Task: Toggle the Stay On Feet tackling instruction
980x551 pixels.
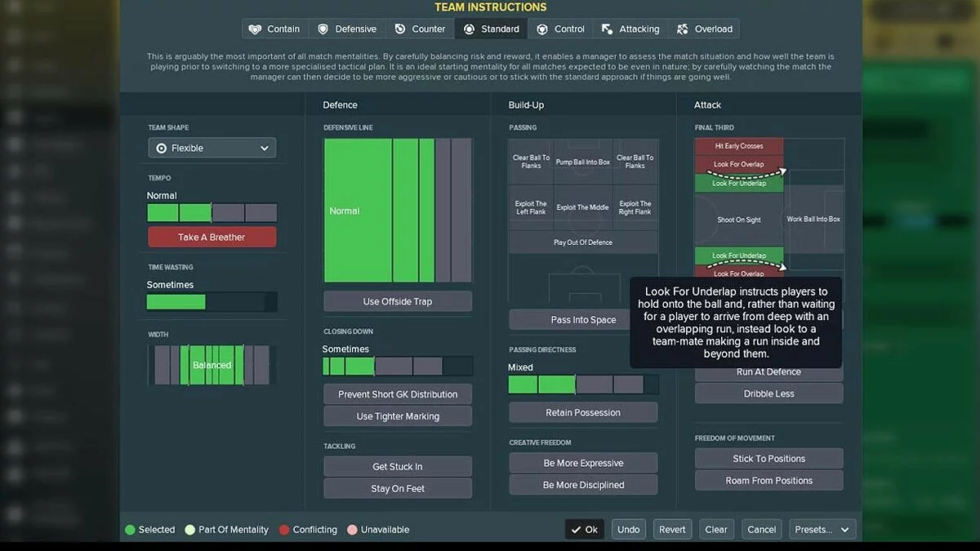Action: [x=397, y=487]
